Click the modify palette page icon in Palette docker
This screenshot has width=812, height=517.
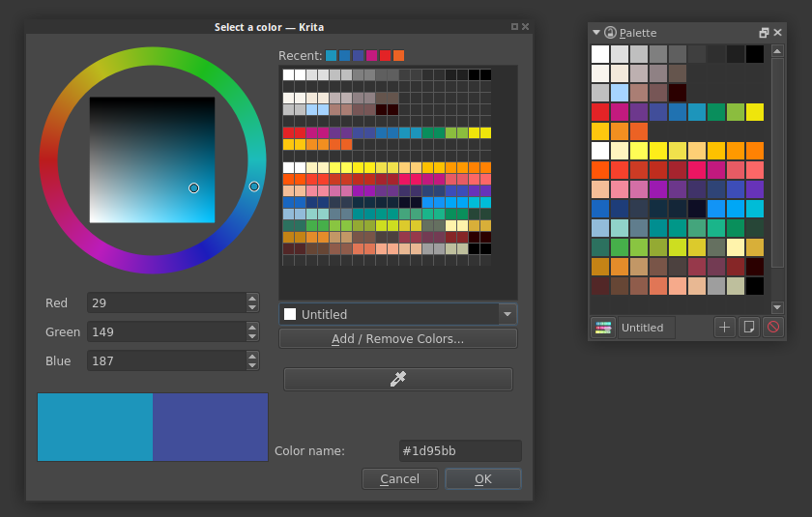coord(749,327)
